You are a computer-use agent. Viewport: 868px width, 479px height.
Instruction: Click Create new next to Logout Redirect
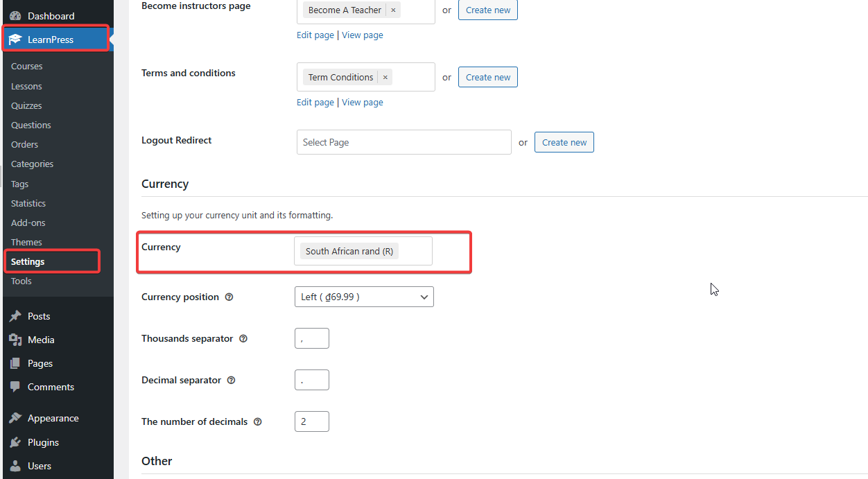[x=564, y=142]
